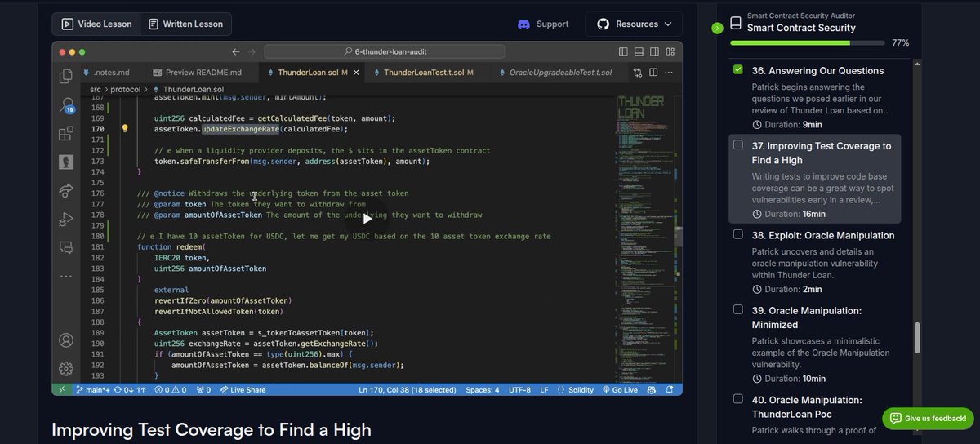Viewport: 980px width, 444px height.
Task: Open the Accounts icon in activity bar
Action: point(66,340)
